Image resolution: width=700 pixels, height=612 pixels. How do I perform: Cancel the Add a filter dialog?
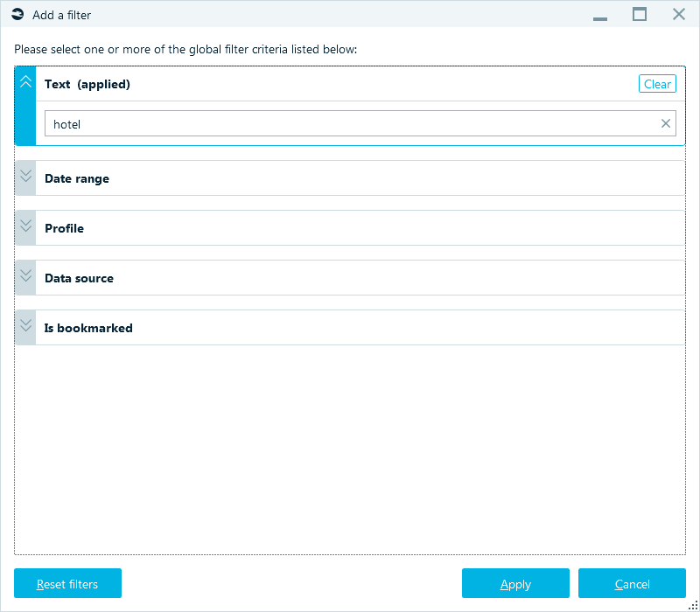632,583
